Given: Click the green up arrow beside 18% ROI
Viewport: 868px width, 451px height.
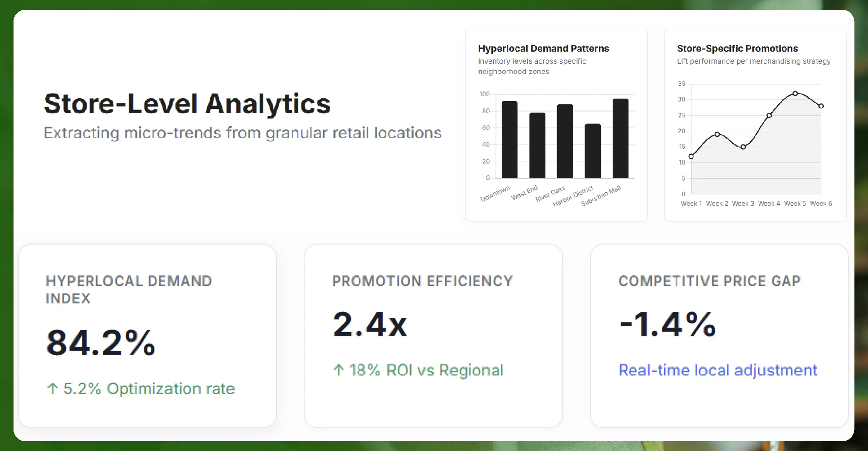Looking at the screenshot, I should (339, 370).
